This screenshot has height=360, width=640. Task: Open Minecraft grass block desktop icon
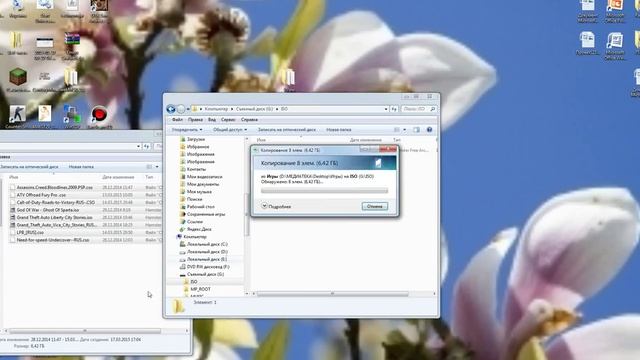click(x=18, y=78)
